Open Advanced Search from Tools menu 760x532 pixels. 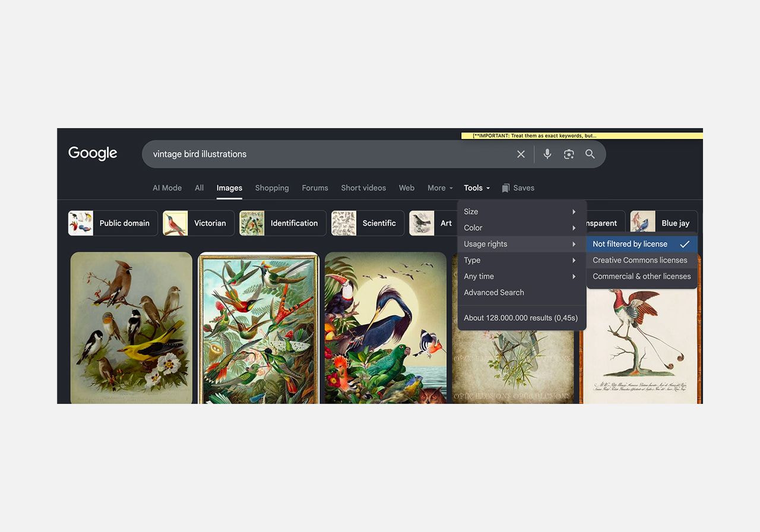pyautogui.click(x=494, y=293)
